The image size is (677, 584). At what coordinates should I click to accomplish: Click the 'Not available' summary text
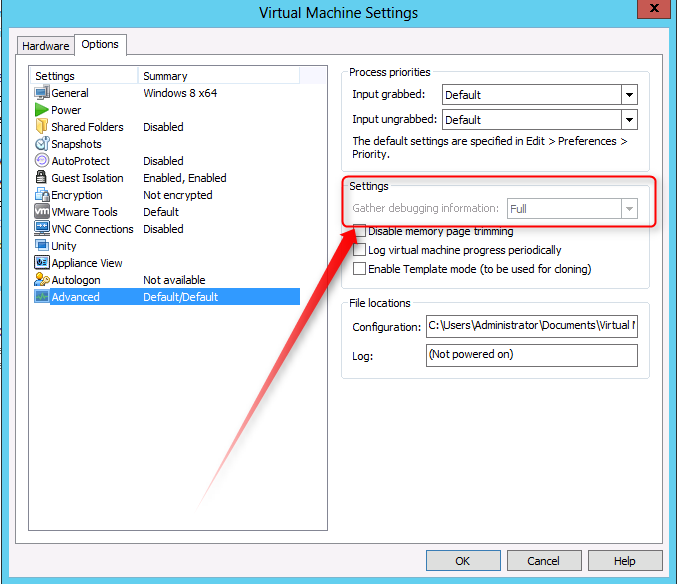click(x=174, y=280)
